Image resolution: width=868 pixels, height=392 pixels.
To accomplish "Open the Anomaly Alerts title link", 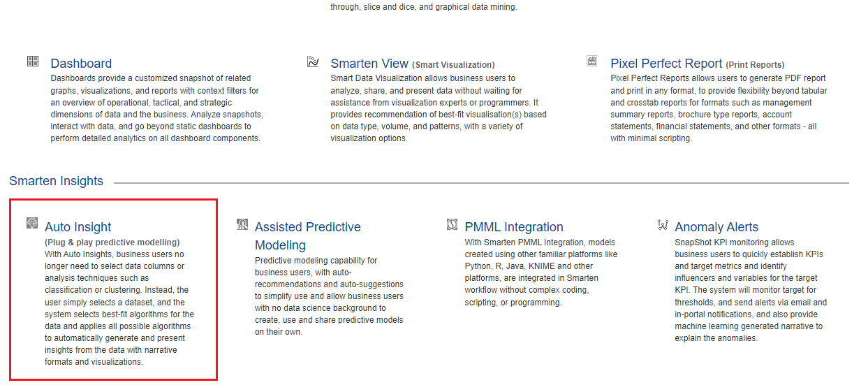I will point(716,227).
